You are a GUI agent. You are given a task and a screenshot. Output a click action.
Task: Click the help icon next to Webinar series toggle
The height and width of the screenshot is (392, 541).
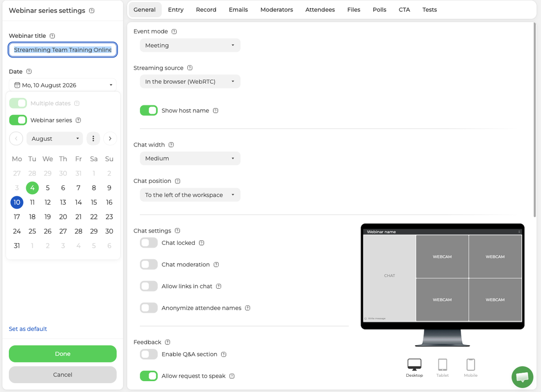(78, 120)
